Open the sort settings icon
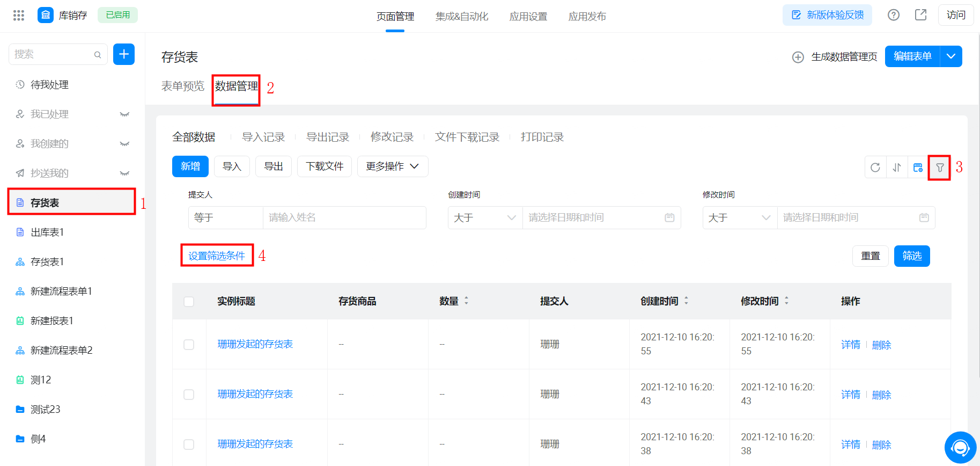Viewport: 980px width, 466px height. (897, 168)
